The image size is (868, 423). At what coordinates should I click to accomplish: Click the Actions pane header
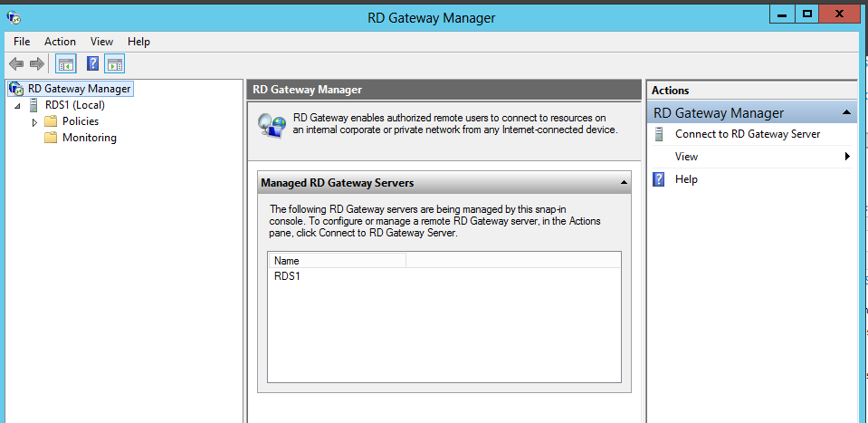752,91
